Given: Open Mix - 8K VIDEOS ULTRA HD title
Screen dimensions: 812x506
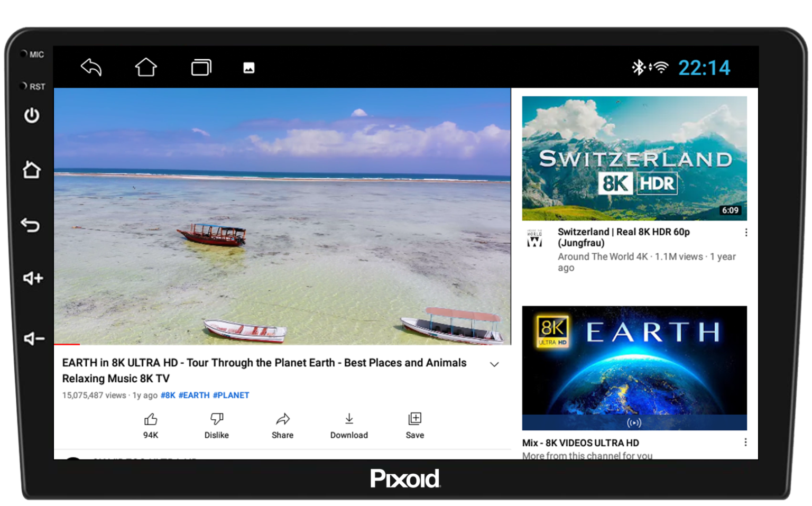Looking at the screenshot, I should tap(580, 443).
